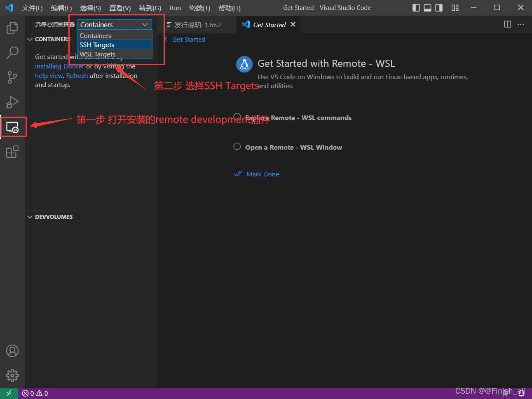The width and height of the screenshot is (532, 399).
Task: Go back via Get Started breadcrumb
Action: (x=185, y=39)
